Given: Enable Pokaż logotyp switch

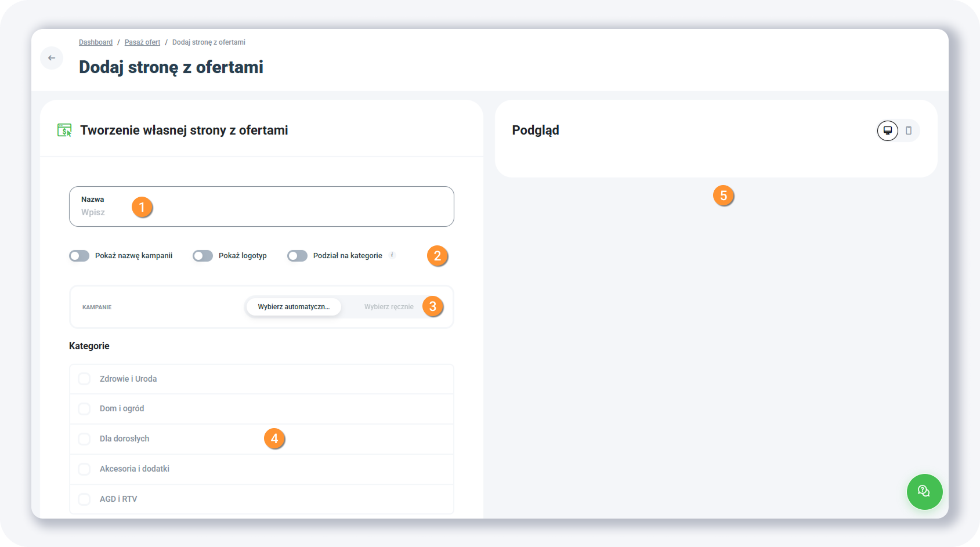Looking at the screenshot, I should (203, 256).
